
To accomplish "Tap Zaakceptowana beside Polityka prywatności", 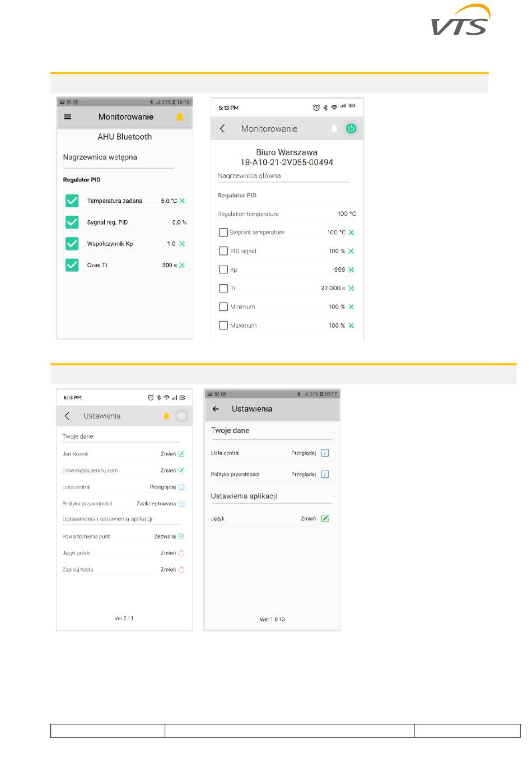I will (156, 504).
